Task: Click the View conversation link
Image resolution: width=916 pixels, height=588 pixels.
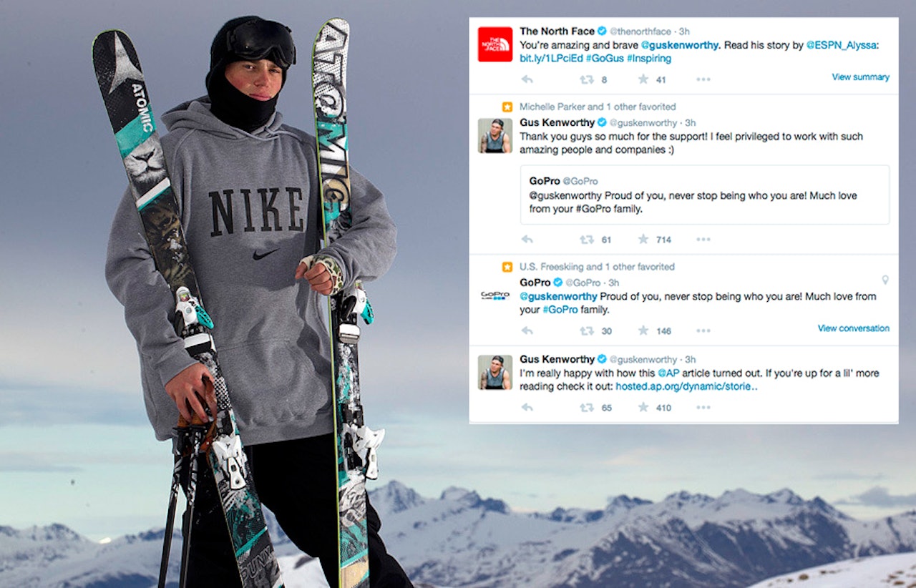Action: pos(854,328)
